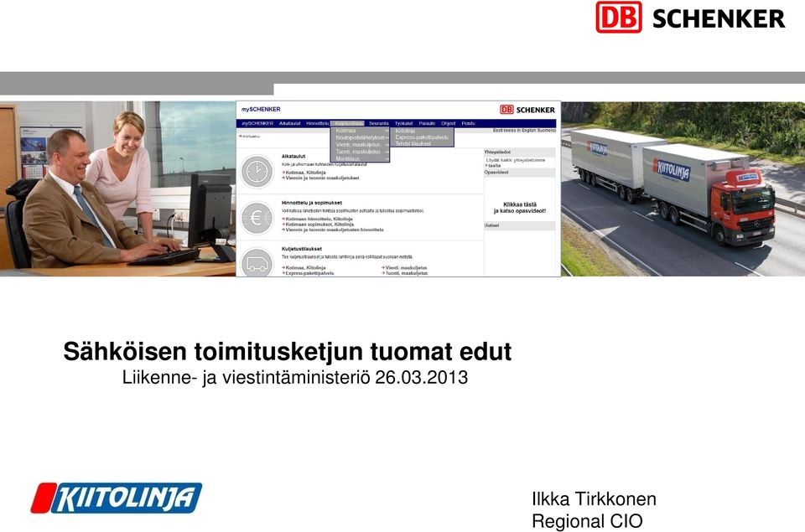Click the Klikkaa tästä ja katso opasvideot banner
This screenshot has height=532, width=805.
[x=520, y=208]
